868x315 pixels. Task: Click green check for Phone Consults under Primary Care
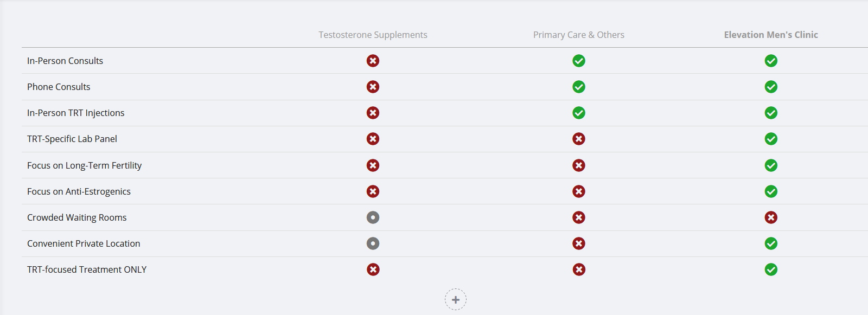click(579, 87)
